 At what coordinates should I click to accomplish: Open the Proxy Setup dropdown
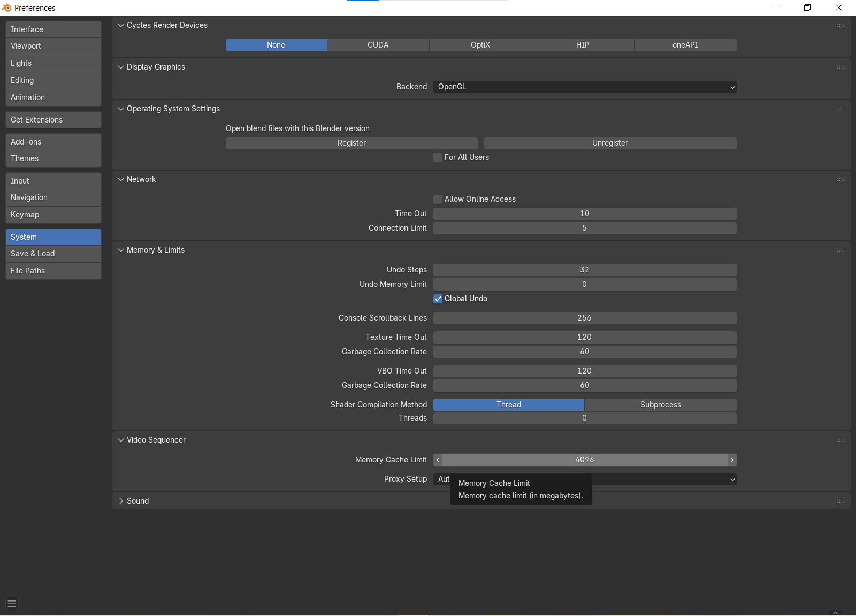pyautogui.click(x=585, y=479)
